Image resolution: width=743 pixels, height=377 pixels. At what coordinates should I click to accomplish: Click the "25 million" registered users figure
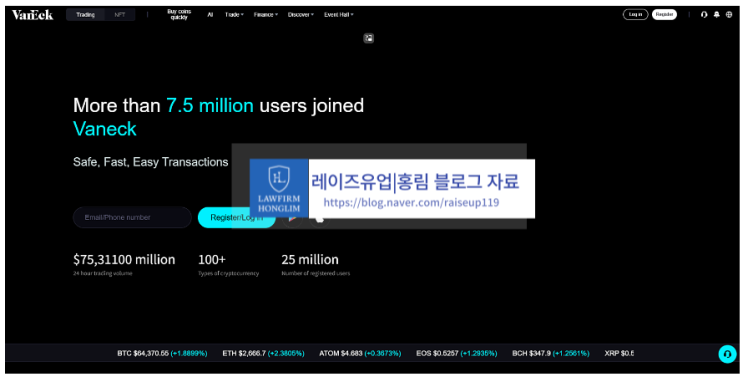point(310,260)
